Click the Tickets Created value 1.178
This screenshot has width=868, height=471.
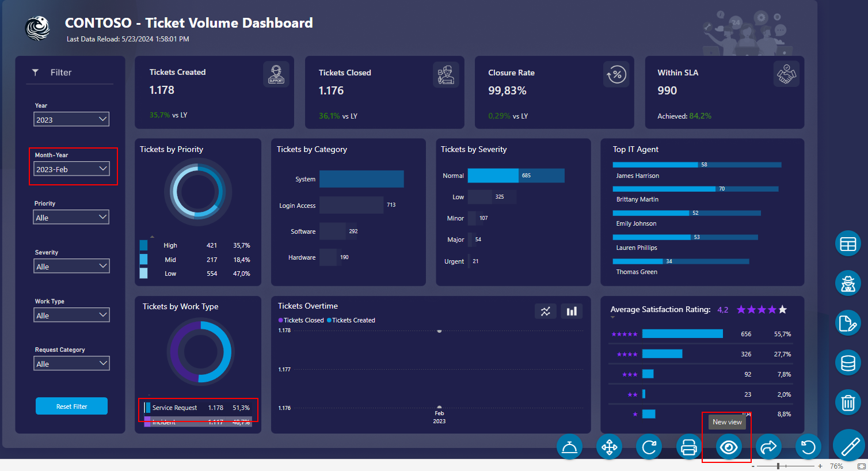pos(162,90)
